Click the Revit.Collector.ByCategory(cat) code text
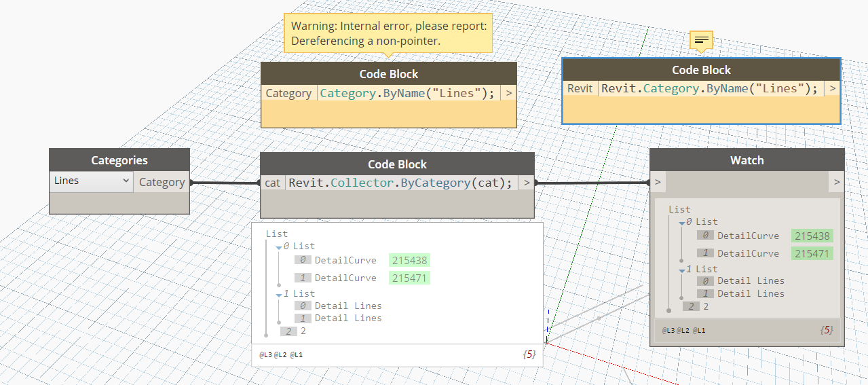The height and width of the screenshot is (385, 868). [400, 183]
